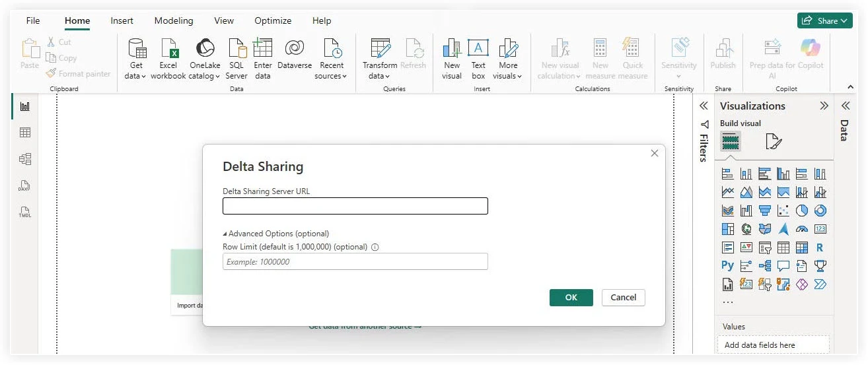868x365 pixels.
Task: Choose the Line chart visual
Action: pyautogui.click(x=728, y=193)
